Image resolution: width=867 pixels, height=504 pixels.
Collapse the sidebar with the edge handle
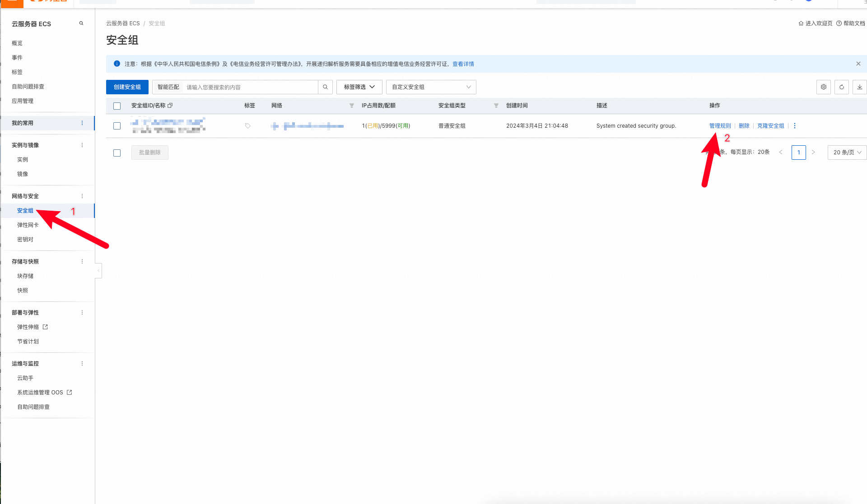(98, 271)
